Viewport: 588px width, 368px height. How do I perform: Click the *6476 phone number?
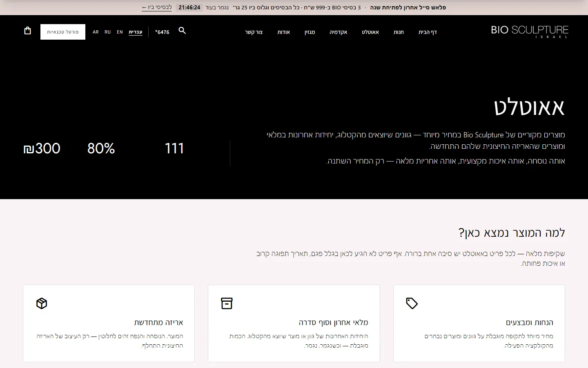(162, 32)
